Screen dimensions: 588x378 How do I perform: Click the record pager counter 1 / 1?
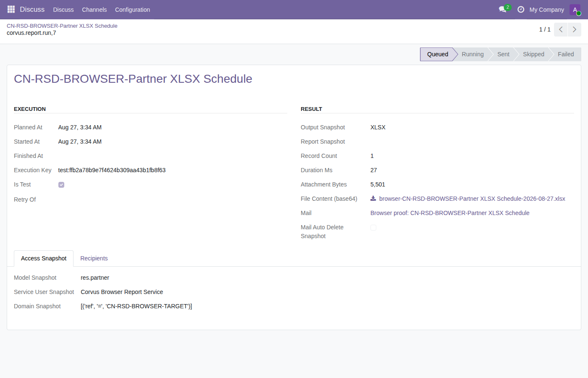(545, 29)
